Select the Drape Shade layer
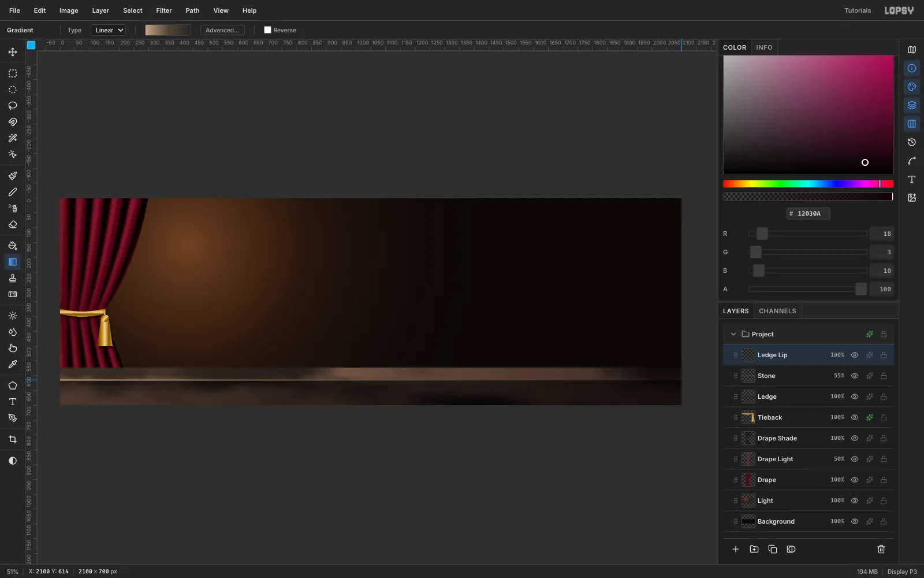924x578 pixels. 808,438
